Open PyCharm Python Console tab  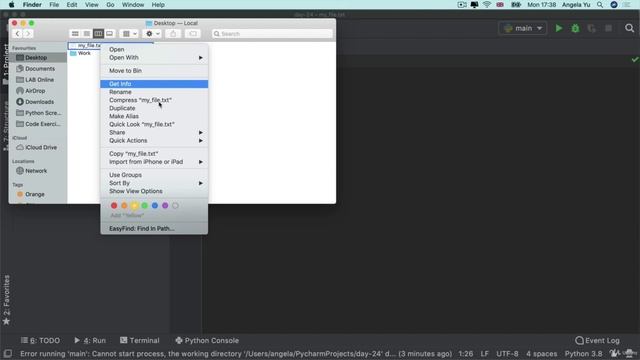click(207, 340)
